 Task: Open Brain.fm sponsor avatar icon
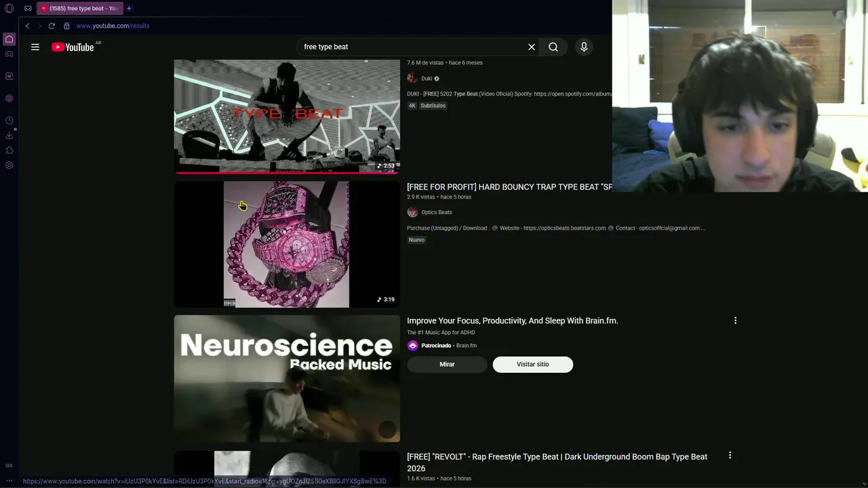point(412,346)
